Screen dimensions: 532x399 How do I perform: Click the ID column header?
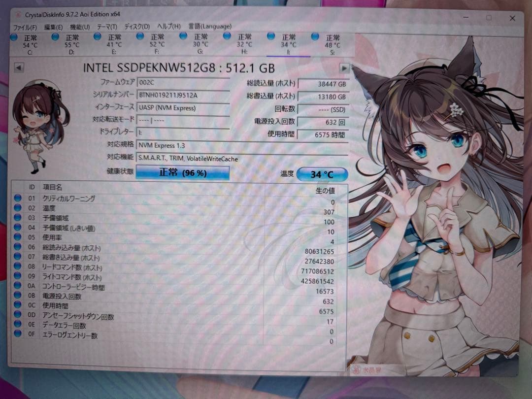(32, 187)
